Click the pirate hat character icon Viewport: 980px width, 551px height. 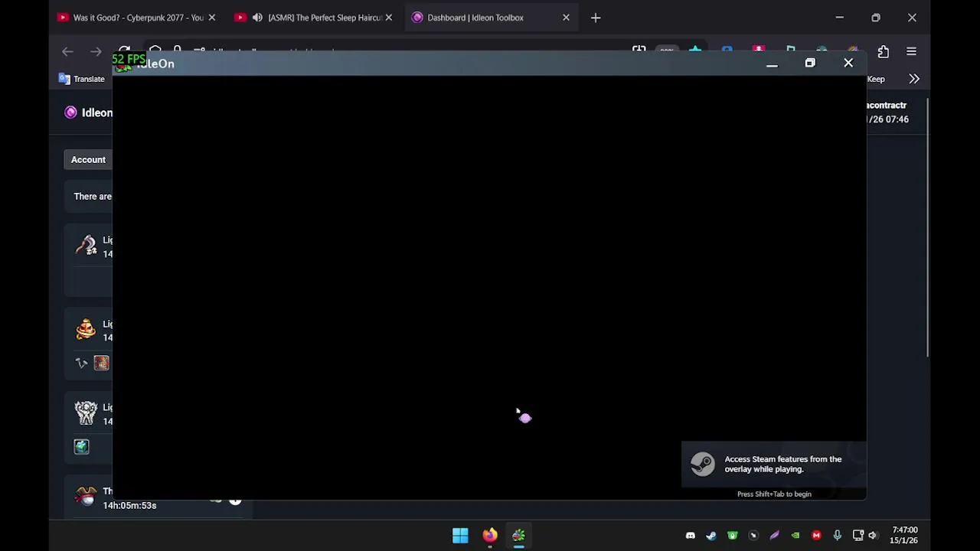point(86,497)
